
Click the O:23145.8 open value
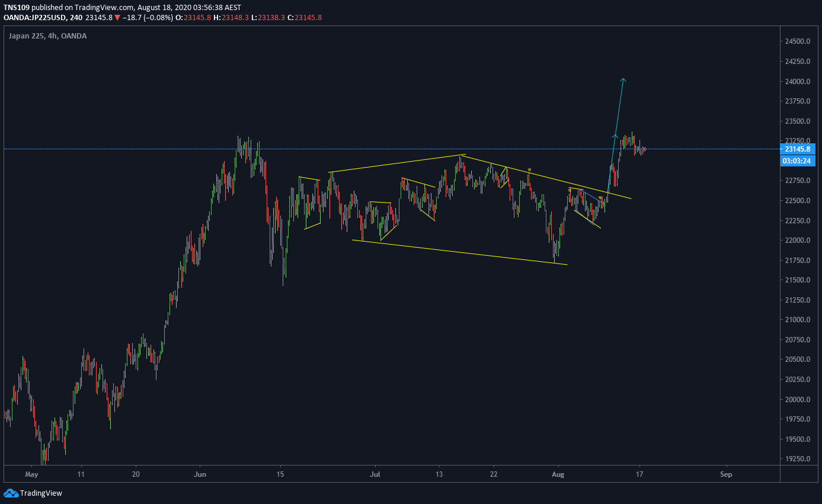click(194, 18)
